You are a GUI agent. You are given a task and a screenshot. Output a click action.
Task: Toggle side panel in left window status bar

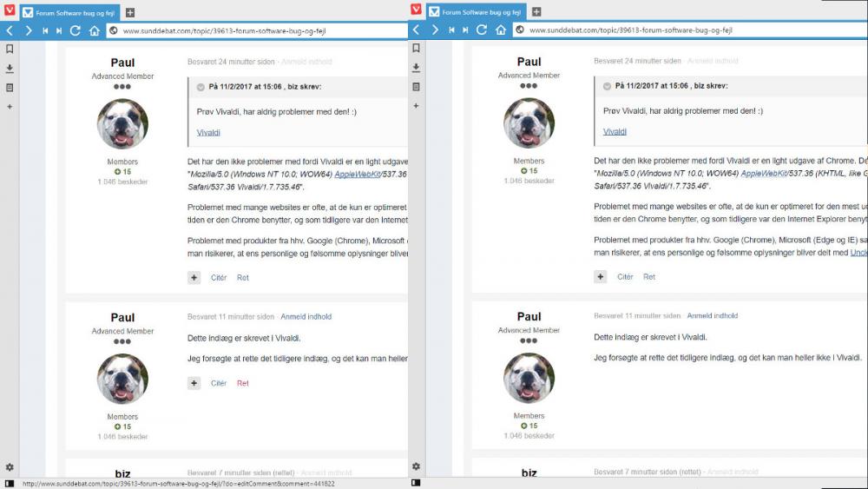9,483
